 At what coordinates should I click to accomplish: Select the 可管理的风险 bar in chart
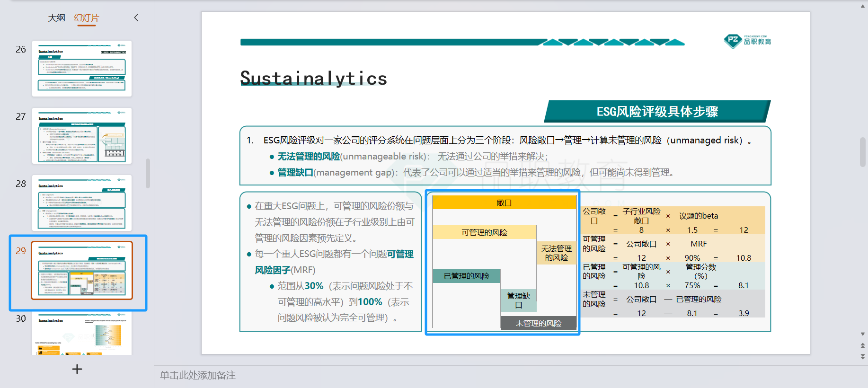tap(485, 232)
